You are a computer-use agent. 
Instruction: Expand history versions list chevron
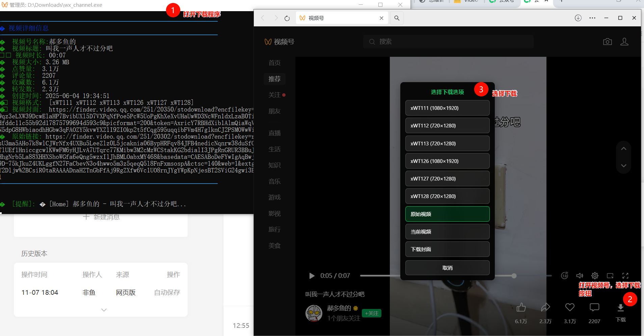point(104,310)
